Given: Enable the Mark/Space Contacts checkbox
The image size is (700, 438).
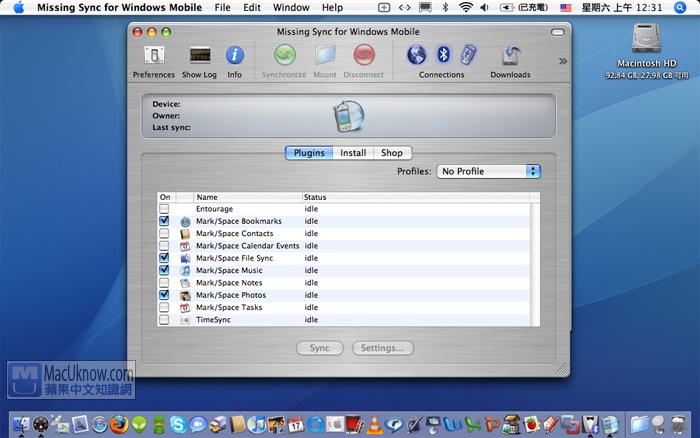Looking at the screenshot, I should [x=164, y=233].
